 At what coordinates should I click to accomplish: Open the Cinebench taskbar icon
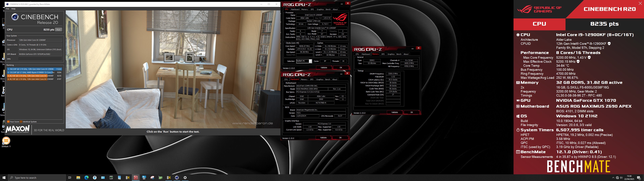click(177, 178)
